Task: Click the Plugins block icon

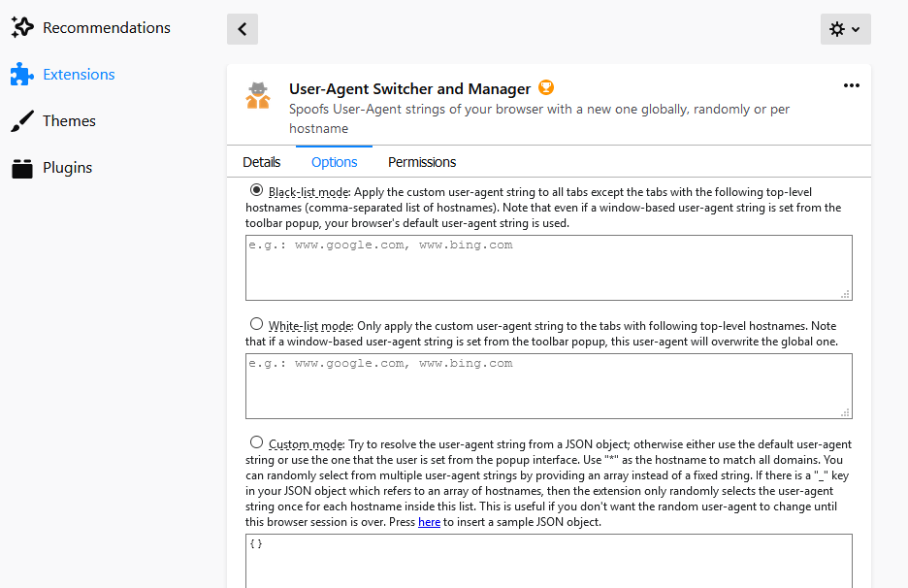Action: (22, 168)
